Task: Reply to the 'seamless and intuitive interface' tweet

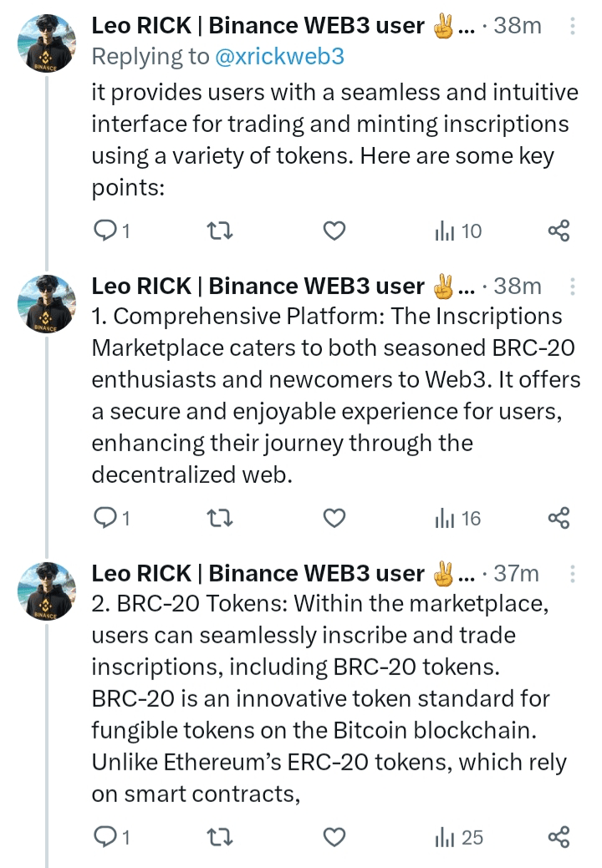Action: click(105, 231)
